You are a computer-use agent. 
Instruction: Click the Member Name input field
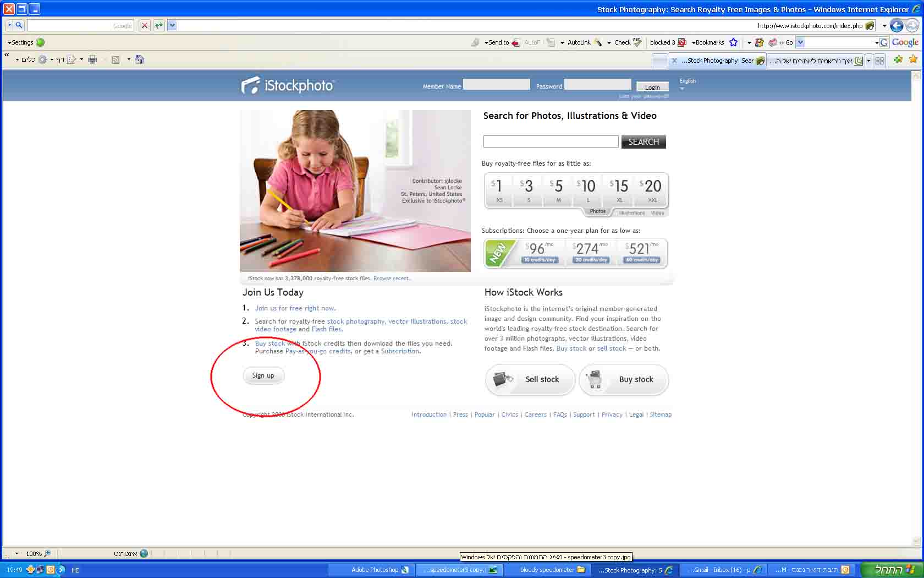497,84
